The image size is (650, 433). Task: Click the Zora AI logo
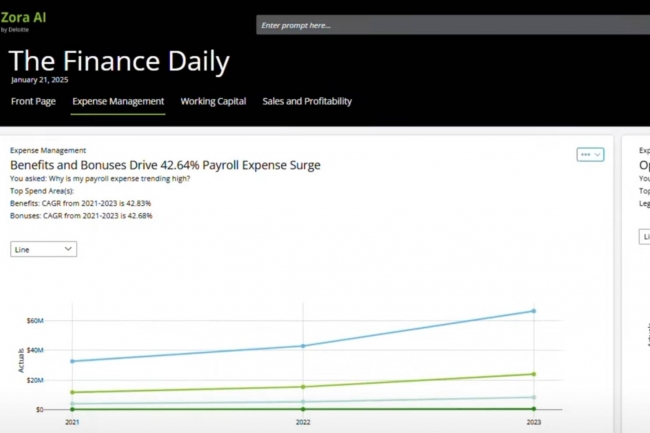[x=23, y=19]
